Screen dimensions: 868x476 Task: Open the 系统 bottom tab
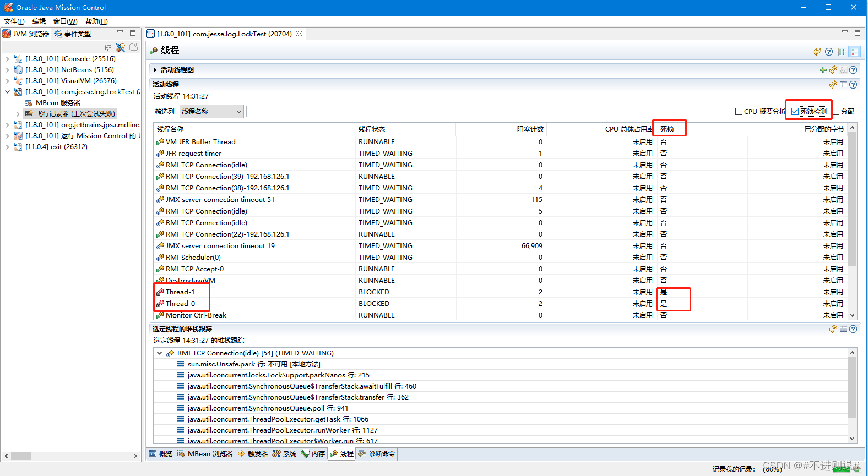click(285, 454)
